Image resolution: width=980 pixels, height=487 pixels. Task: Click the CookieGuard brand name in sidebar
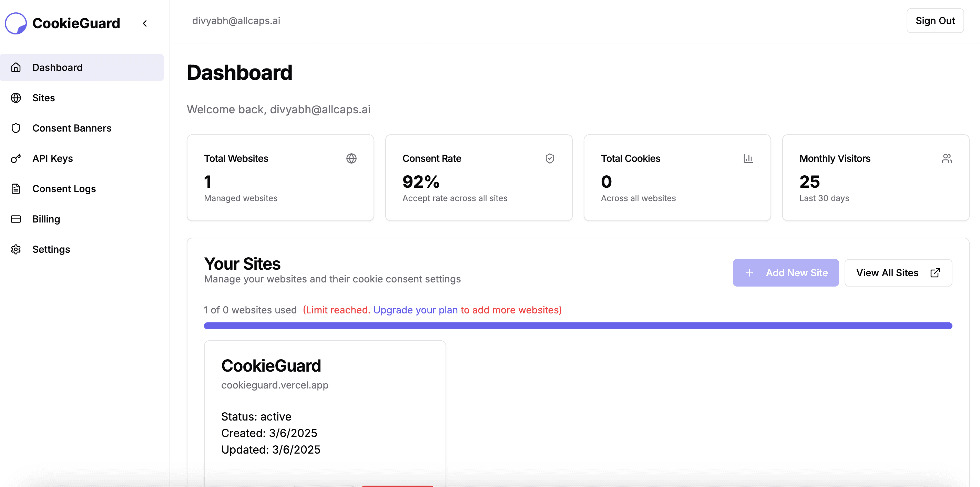point(76,23)
